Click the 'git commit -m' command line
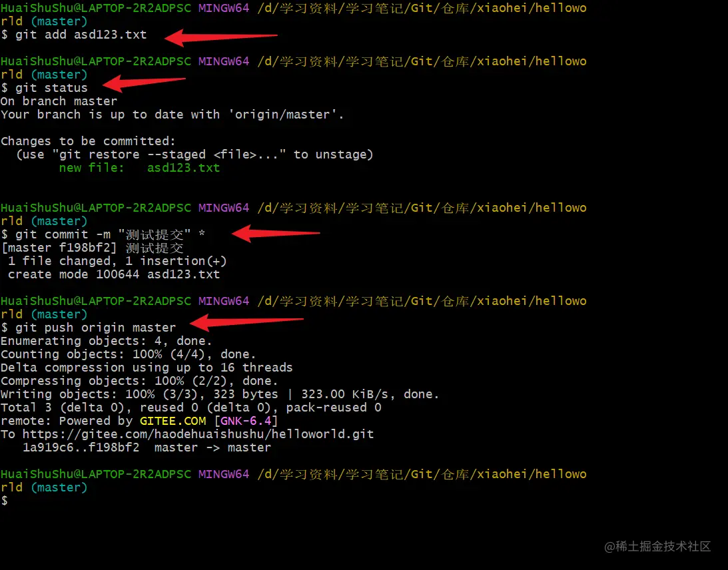Image resolution: width=728 pixels, height=570 pixels. coord(103,234)
